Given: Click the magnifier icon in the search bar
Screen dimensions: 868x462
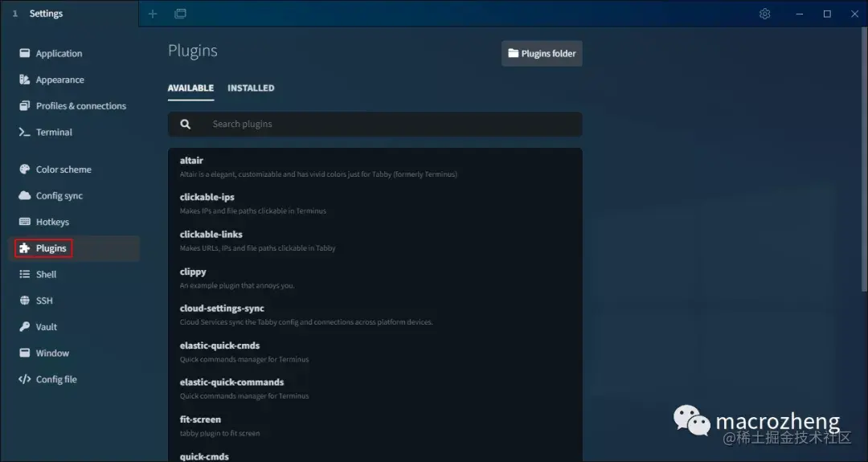Looking at the screenshot, I should 186,125.
